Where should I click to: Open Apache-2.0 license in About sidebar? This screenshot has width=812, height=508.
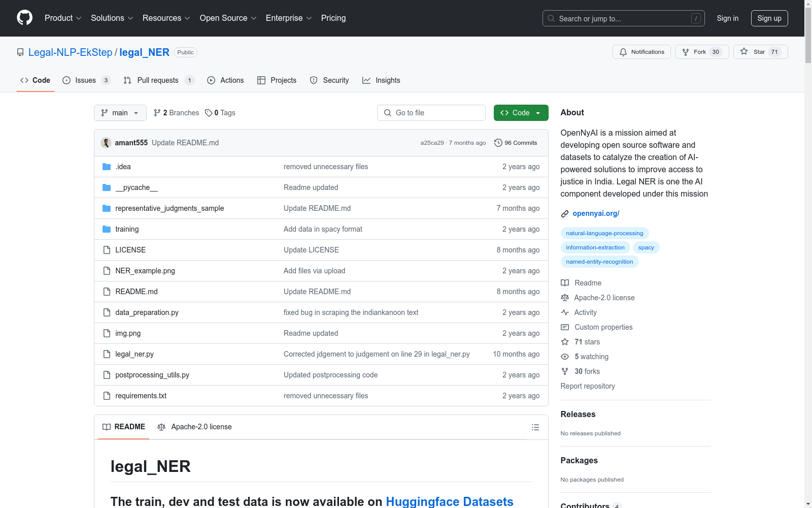598,298
